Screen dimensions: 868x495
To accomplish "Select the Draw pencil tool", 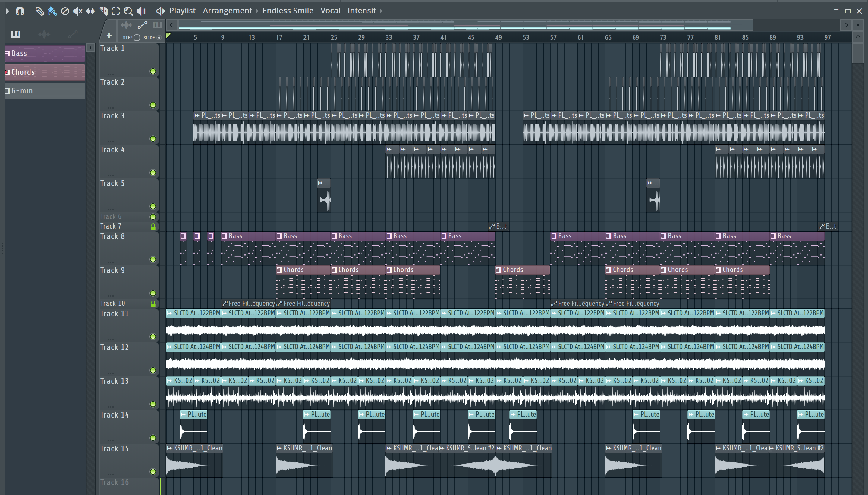I will [x=39, y=11].
